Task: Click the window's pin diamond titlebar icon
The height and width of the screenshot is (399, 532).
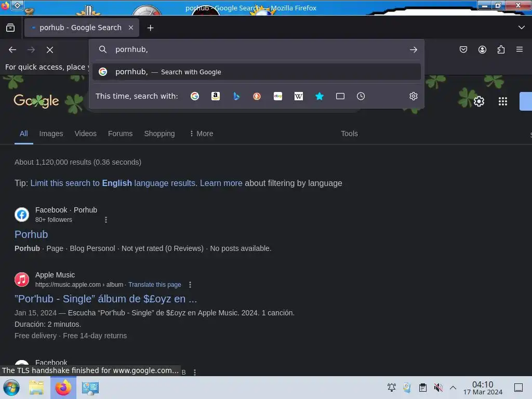Action: [17, 5]
